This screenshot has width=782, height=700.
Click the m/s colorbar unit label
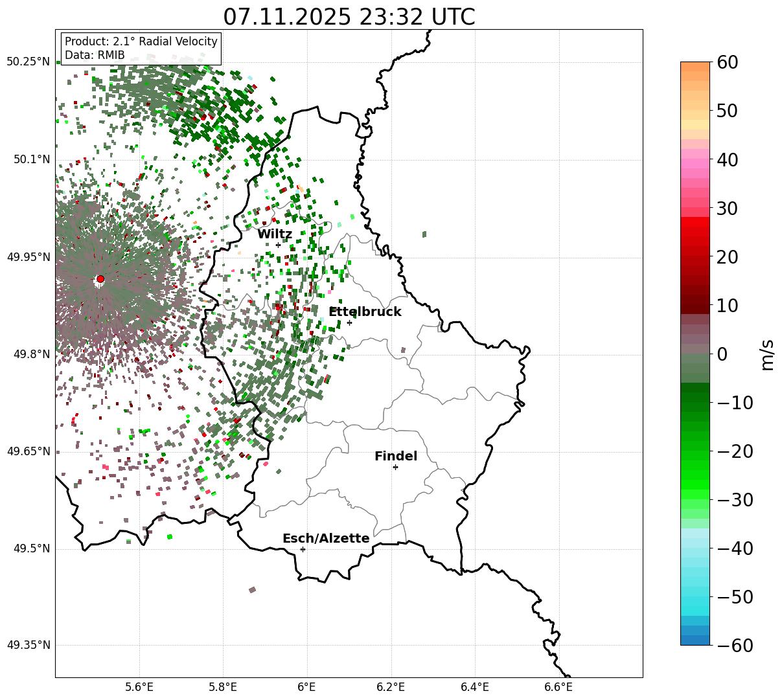pyautogui.click(x=767, y=354)
